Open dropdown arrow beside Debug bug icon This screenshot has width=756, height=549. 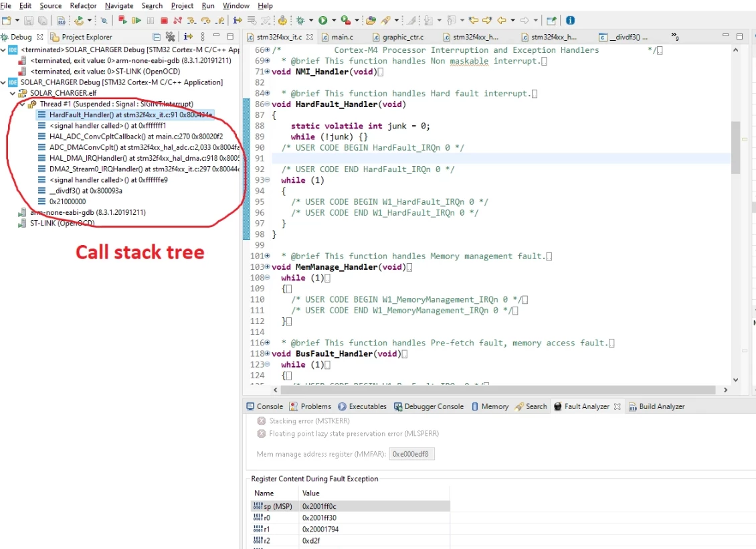(311, 20)
